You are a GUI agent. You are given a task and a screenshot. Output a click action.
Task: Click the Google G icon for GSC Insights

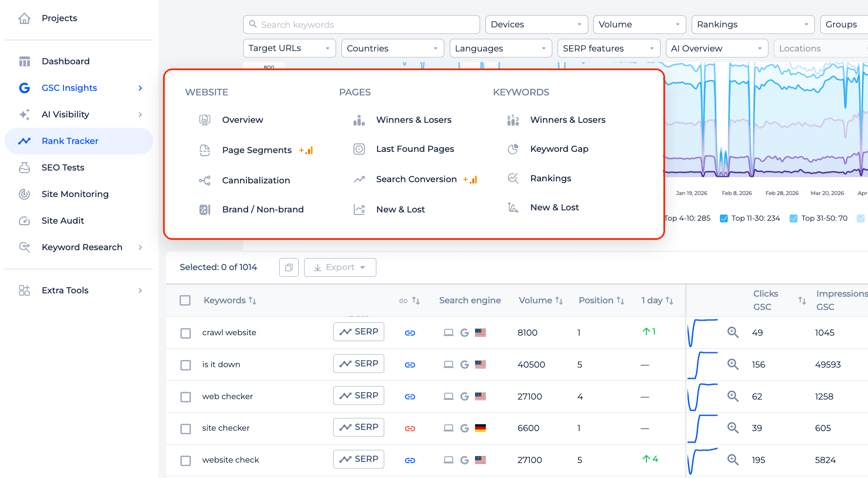[x=24, y=88]
